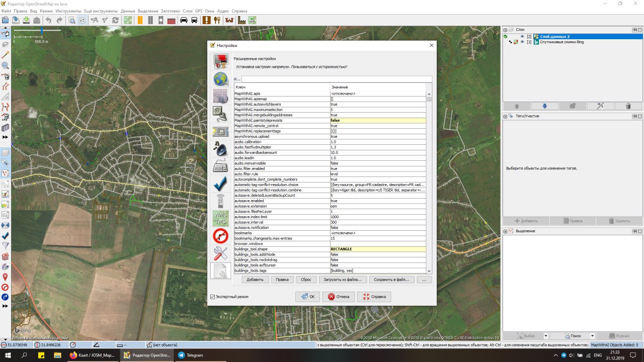Viewport: 644px width, 362px height.
Task: Open the GPS menu
Action: pos(199,11)
